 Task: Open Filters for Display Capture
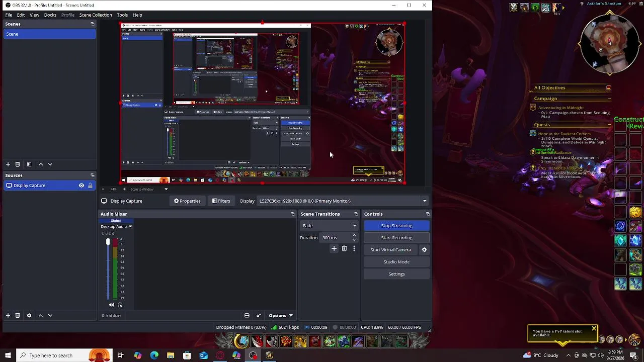click(221, 201)
